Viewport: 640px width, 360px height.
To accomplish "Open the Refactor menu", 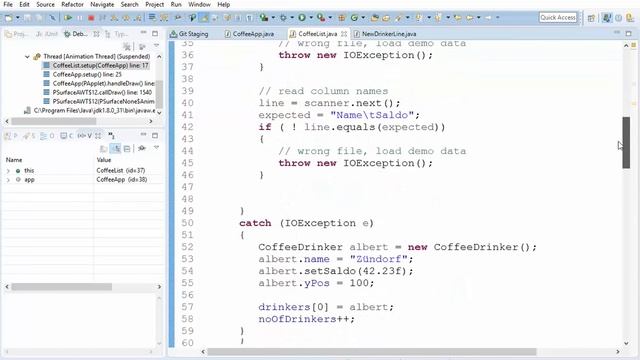I will pos(72,4).
